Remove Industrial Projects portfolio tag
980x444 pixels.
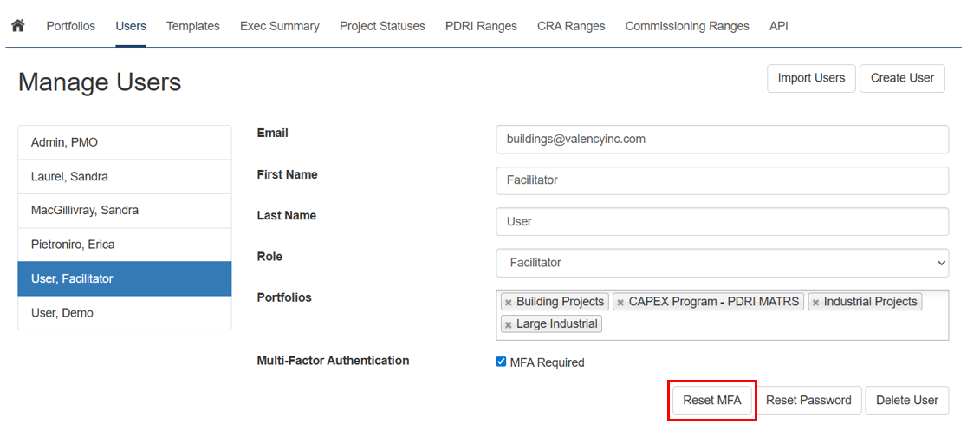pyautogui.click(x=815, y=303)
